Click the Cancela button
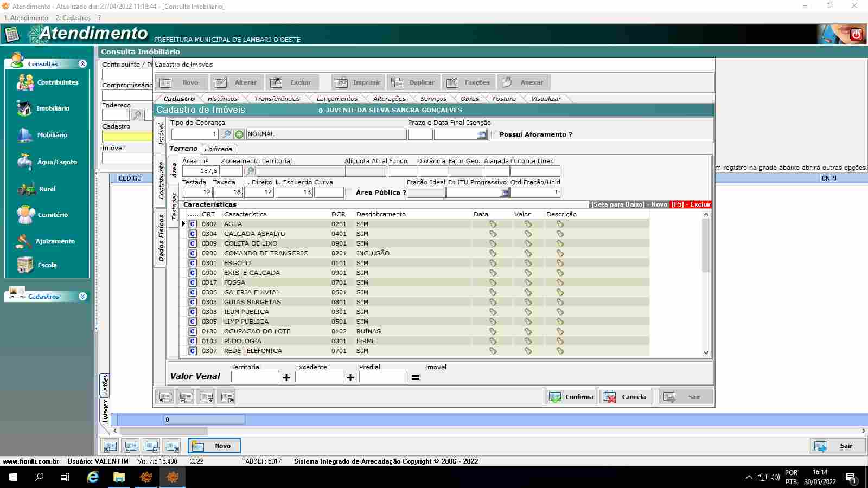 click(x=626, y=397)
